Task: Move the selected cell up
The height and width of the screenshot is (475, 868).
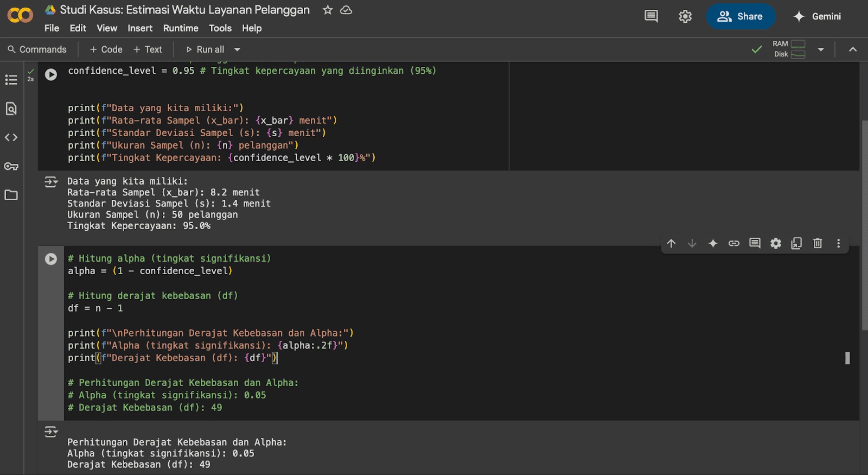Action: pos(671,243)
